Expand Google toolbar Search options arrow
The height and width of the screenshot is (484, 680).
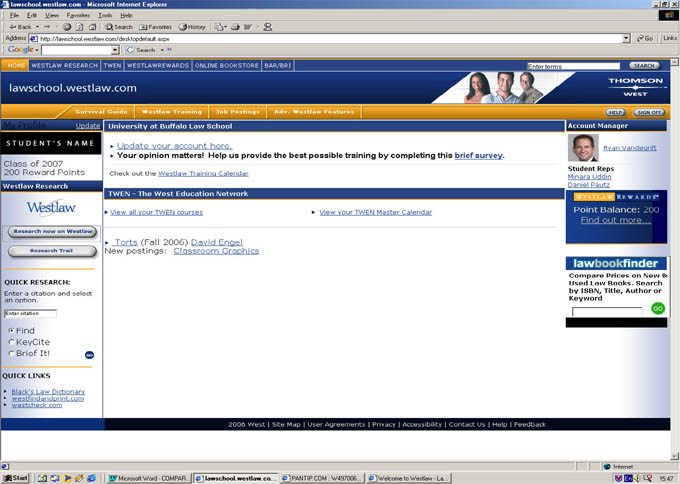[x=162, y=50]
